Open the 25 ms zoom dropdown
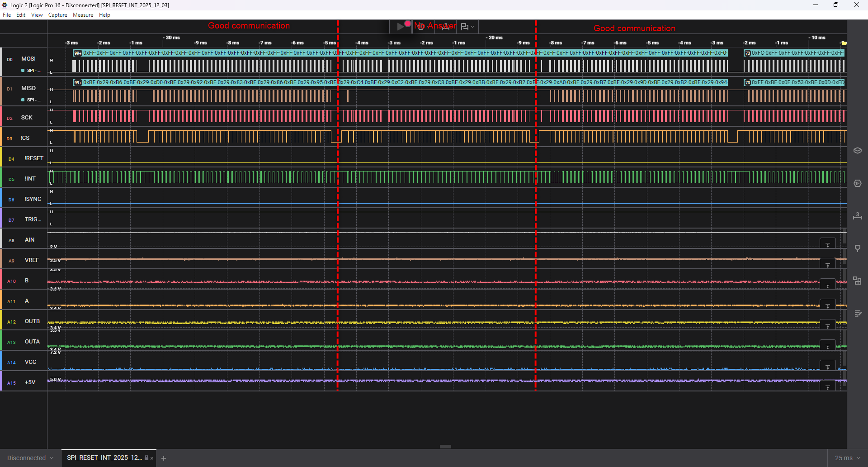 (x=848, y=458)
